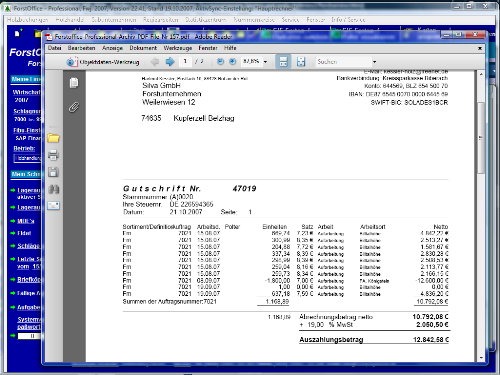Screen dimensions: 500x375
Task: Open the Briefkörbe link in ForstOffice sidebar
Action: pyautogui.click(x=29, y=279)
